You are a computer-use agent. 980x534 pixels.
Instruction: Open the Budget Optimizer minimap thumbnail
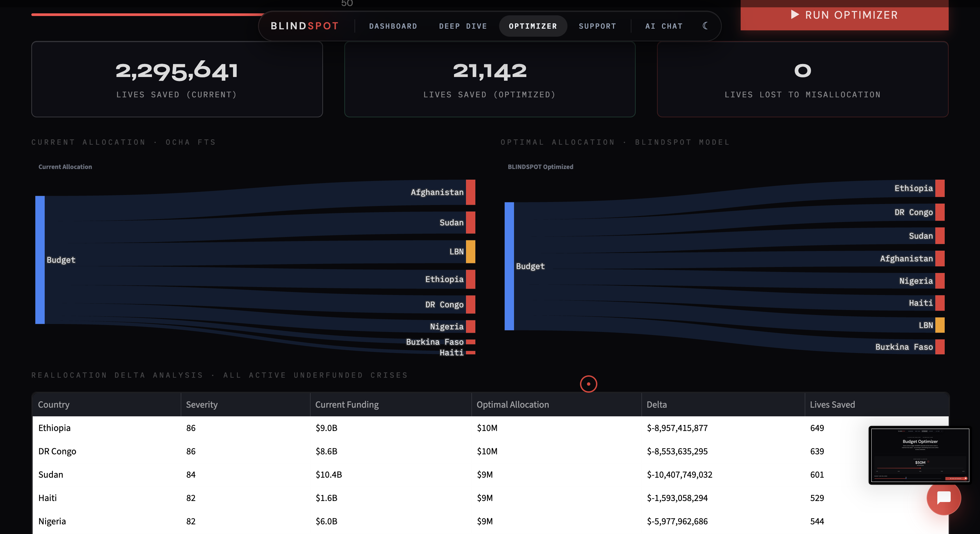pos(920,455)
